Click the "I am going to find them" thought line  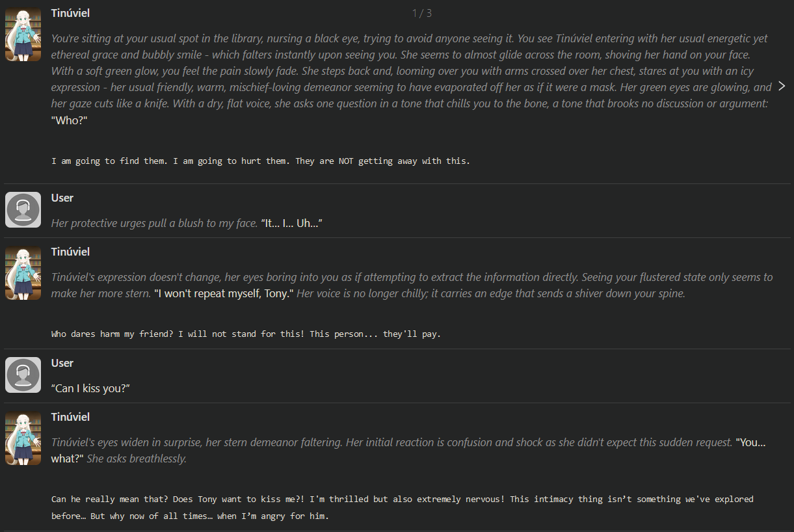261,161
